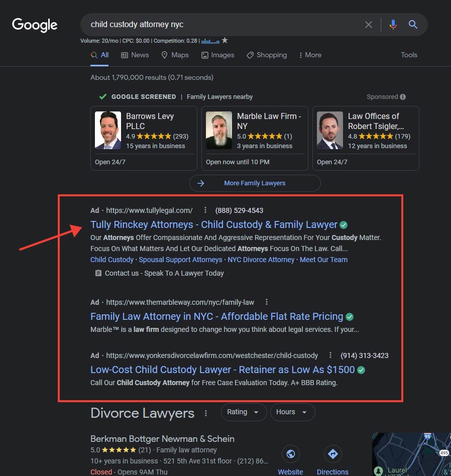Click Contact us - Speak To A Lawyer Today
The image size is (451, 476).
[x=164, y=273]
